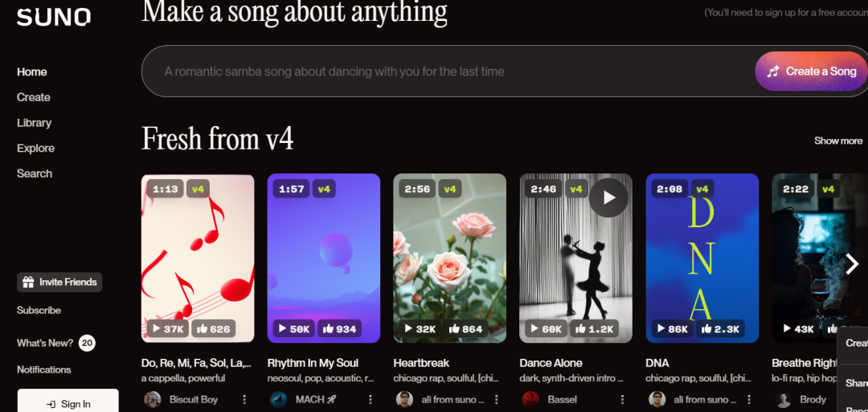Open three-dot menu beside Bassel
This screenshot has height=412, width=868.
click(x=623, y=399)
